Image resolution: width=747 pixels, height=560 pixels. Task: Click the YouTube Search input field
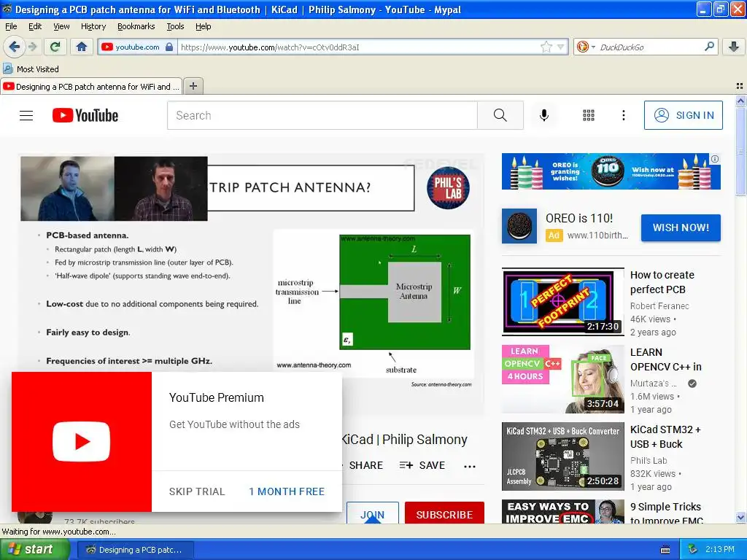[x=322, y=115]
